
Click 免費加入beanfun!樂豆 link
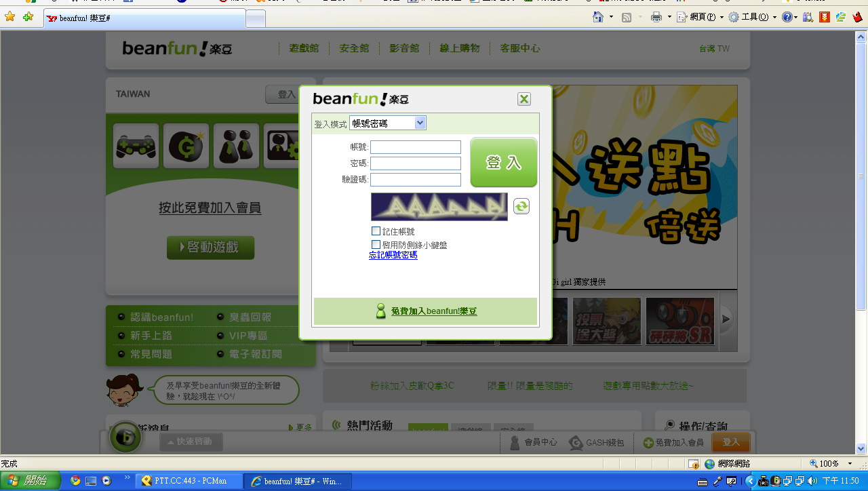coord(434,311)
